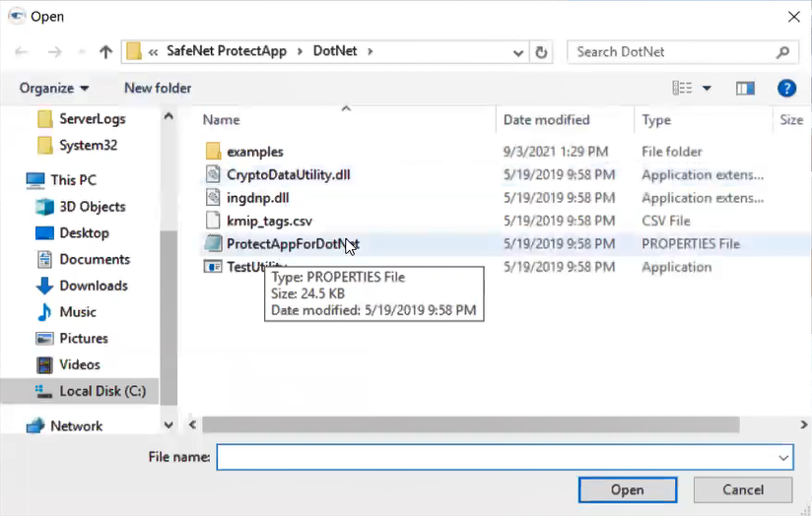812x516 pixels.
Task: Open the Organize dropdown menu
Action: coord(54,89)
